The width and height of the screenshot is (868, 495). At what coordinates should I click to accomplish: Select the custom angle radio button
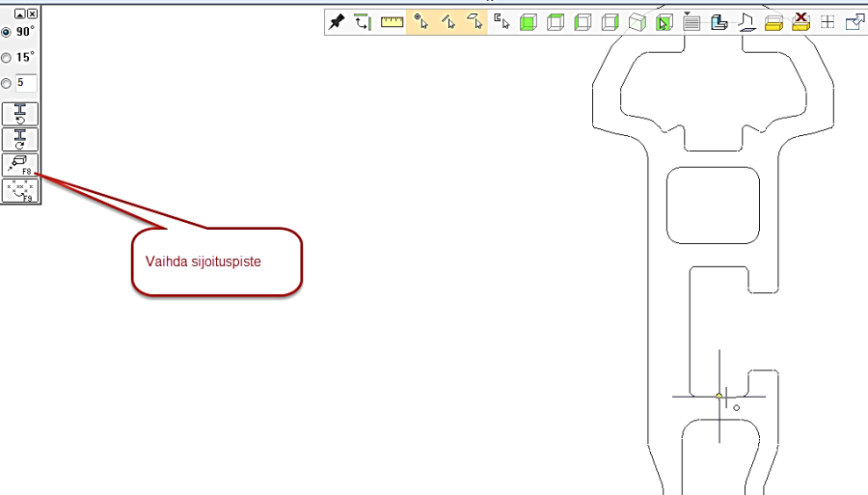[x=7, y=84]
